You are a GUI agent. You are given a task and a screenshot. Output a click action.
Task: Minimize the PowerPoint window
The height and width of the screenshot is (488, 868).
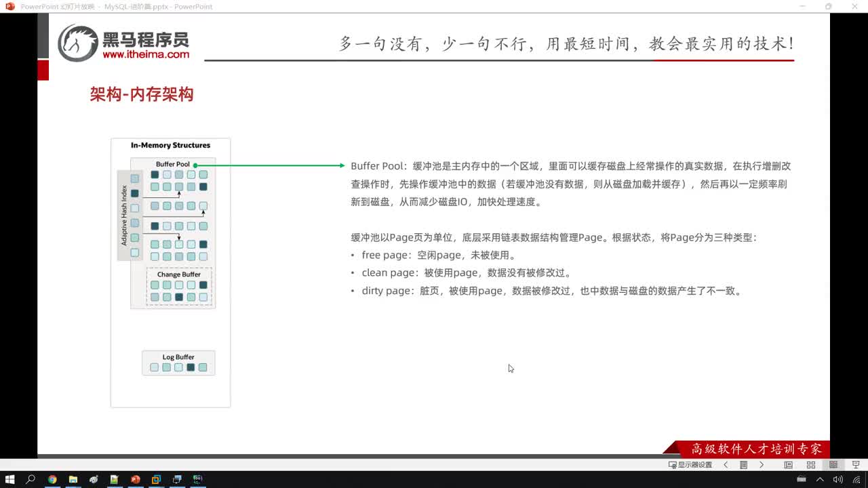[804, 6]
